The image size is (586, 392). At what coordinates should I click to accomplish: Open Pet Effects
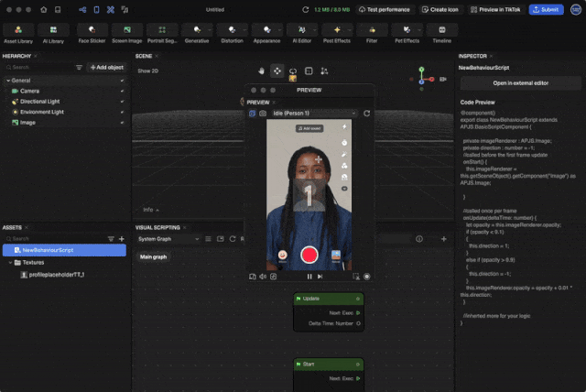407,34
